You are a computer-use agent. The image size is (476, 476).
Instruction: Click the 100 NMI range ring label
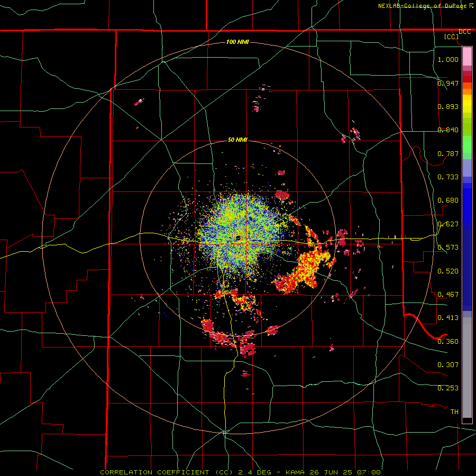(237, 42)
